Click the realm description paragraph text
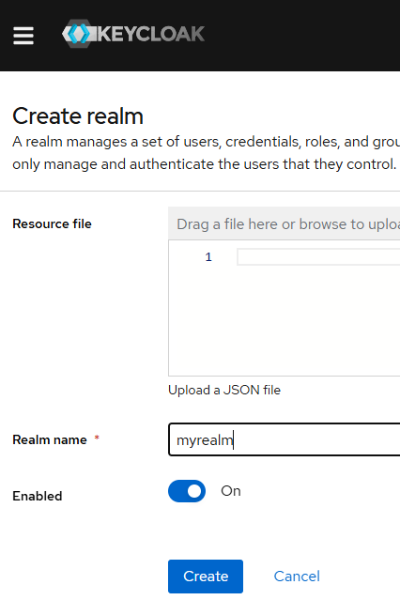Image resolution: width=400 pixels, height=600 pixels. [206, 153]
